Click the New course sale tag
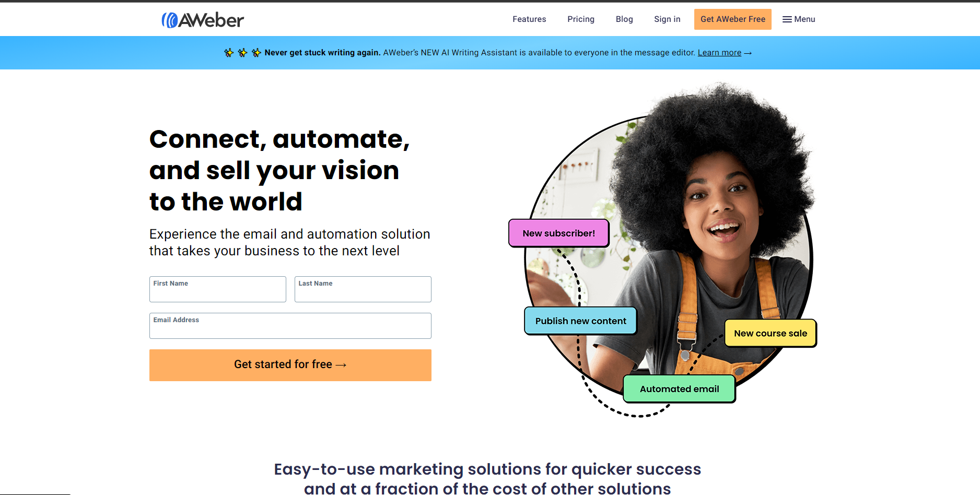The image size is (980, 495). coord(771,334)
